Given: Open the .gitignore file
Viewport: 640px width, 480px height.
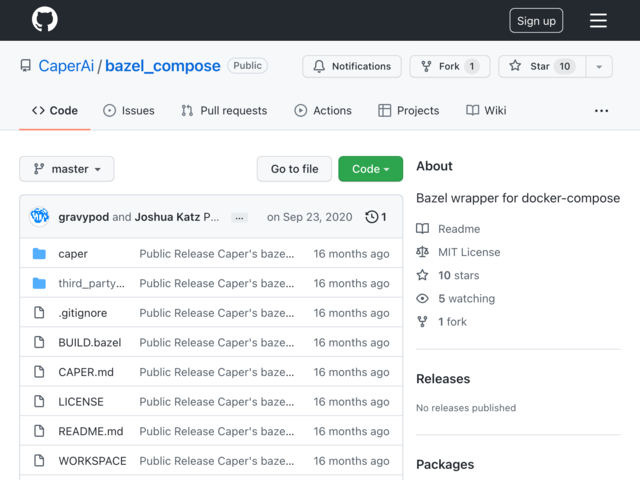Looking at the screenshot, I should tap(83, 313).
